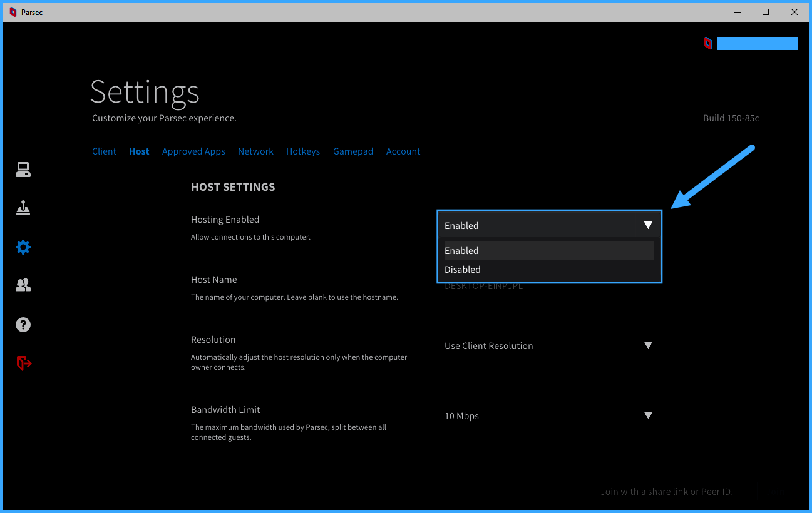The width and height of the screenshot is (812, 513).
Task: Choose Disabled option in hosting list
Action: click(x=549, y=269)
